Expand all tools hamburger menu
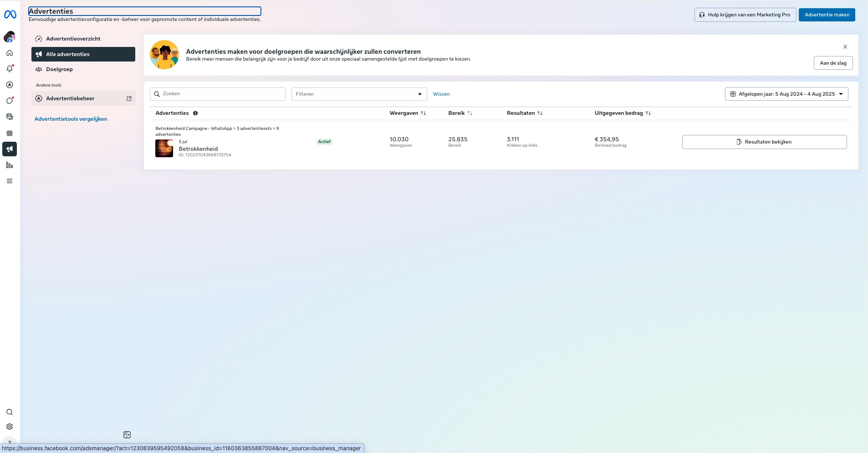Screen dimensions: 868x453 coord(10,181)
